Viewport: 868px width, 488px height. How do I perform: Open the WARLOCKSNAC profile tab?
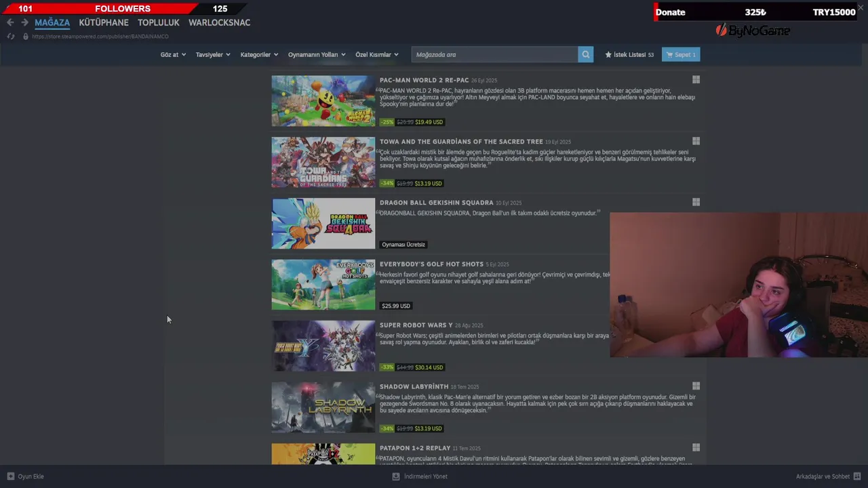click(220, 22)
